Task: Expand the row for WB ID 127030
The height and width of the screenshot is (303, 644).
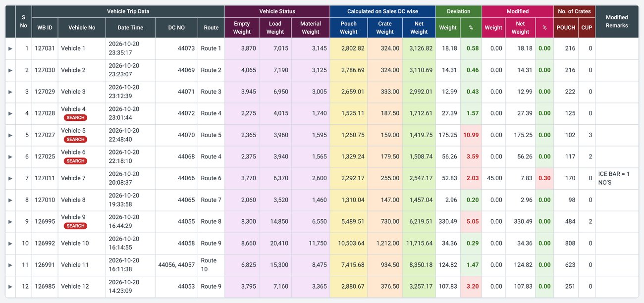Action: (10, 70)
